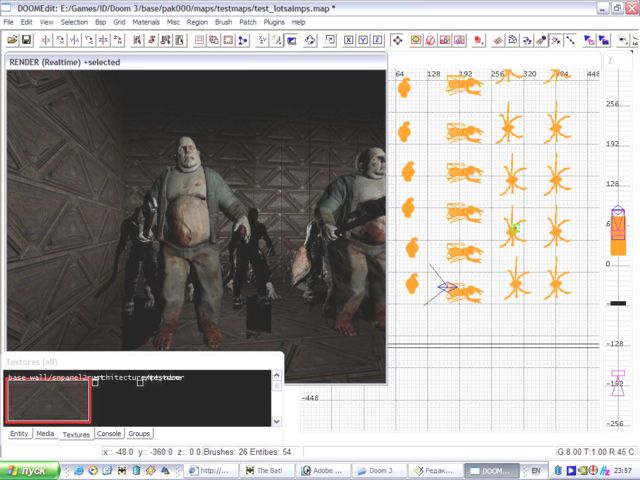Click texture browser scroll down arrow
640x480 pixels.
tap(276, 421)
